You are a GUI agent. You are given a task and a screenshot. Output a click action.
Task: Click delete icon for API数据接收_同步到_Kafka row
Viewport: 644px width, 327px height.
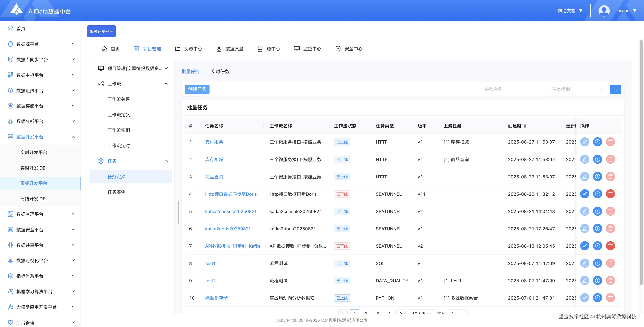(x=610, y=246)
